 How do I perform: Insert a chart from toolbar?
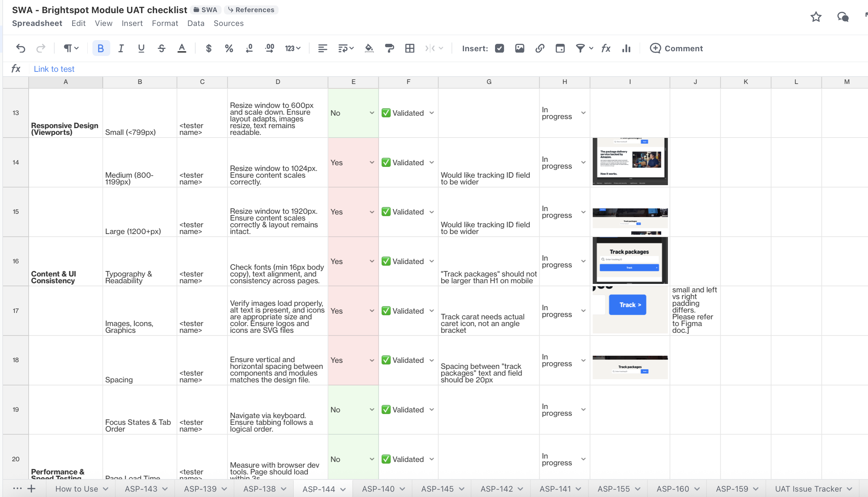(x=626, y=49)
